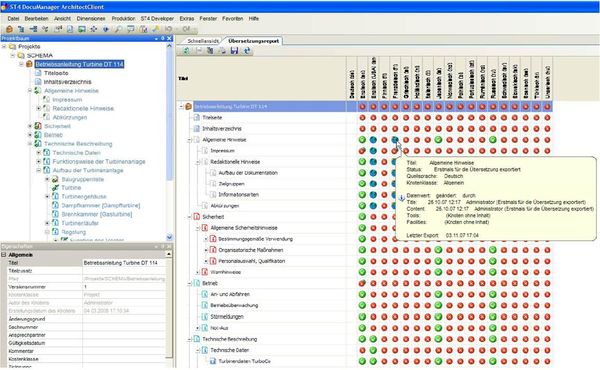Viewport: 600px width, 370px height.
Task: Click the blue Englisch (USA) dot in Impressum row
Action: [373, 151]
